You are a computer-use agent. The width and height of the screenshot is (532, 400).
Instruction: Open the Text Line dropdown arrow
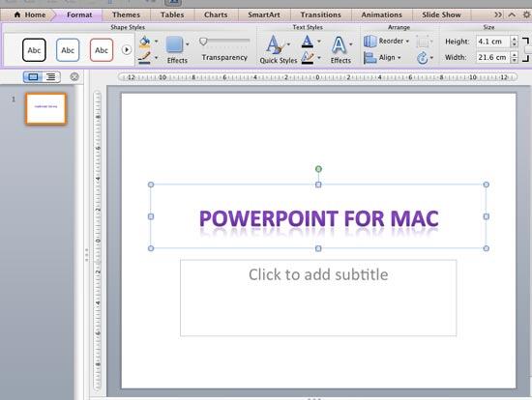point(319,58)
